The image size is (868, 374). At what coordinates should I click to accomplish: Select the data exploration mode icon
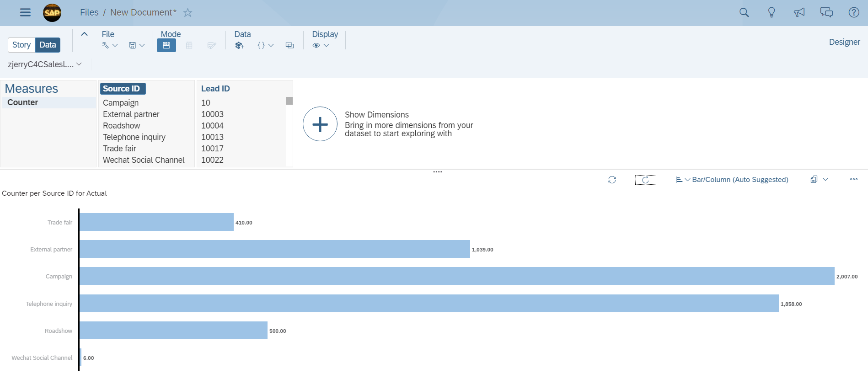(x=166, y=45)
